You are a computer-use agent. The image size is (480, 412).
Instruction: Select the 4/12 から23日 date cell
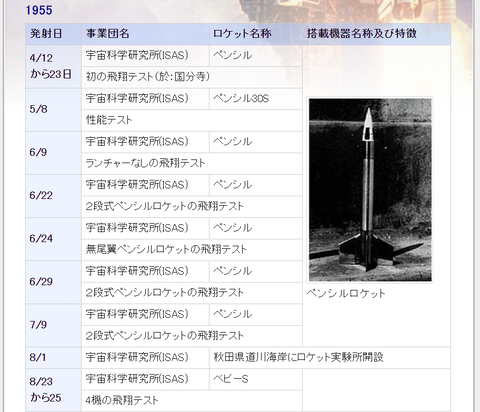pyautogui.click(x=53, y=67)
